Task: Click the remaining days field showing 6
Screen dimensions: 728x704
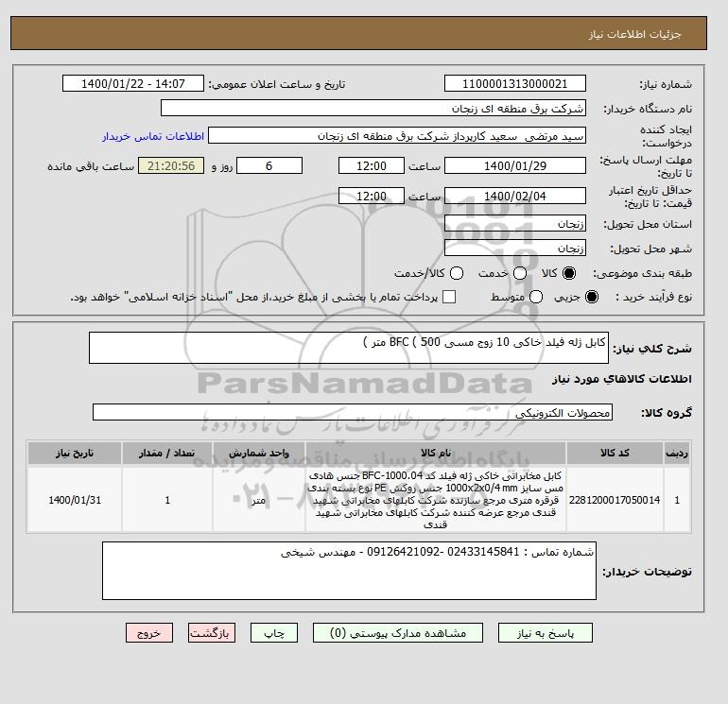Action: [269, 165]
